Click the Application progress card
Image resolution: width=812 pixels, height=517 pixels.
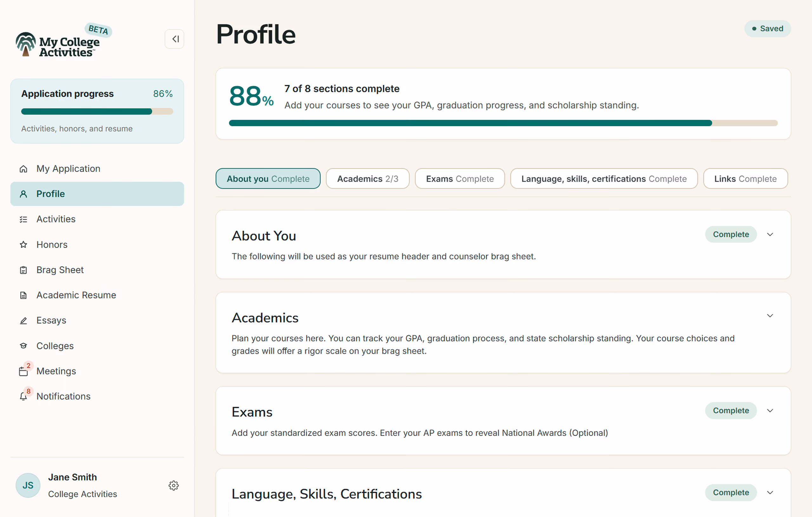(97, 111)
